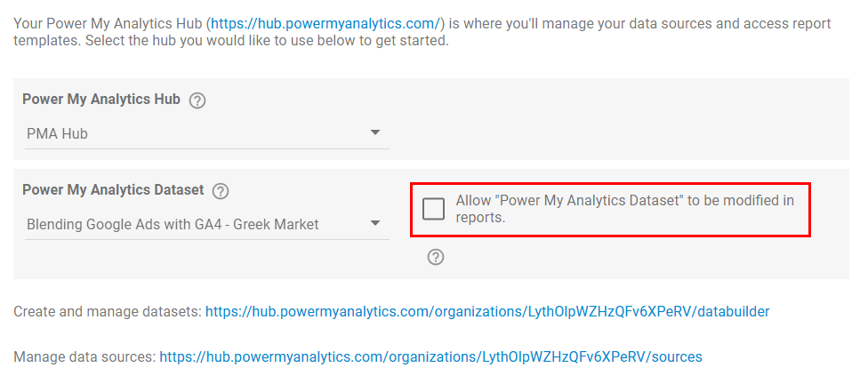Open the databuilder link for managing datasets
Viewport: 868px width, 384px height.
(x=487, y=312)
